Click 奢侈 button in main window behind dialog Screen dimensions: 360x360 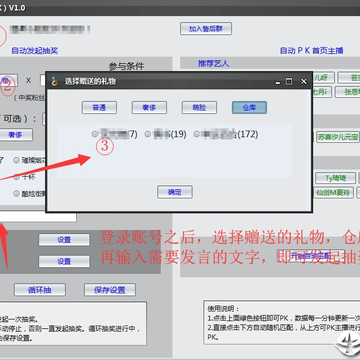[x=15, y=135]
